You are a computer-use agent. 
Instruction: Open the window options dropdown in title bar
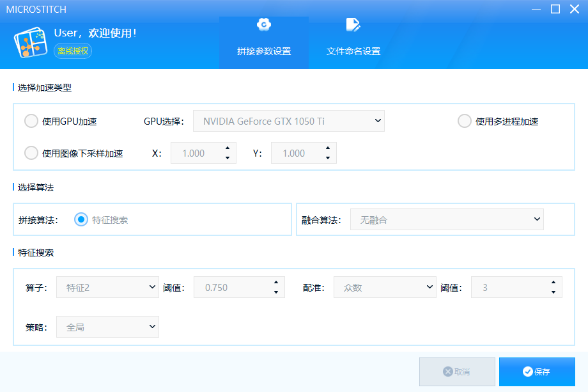coord(536,9)
